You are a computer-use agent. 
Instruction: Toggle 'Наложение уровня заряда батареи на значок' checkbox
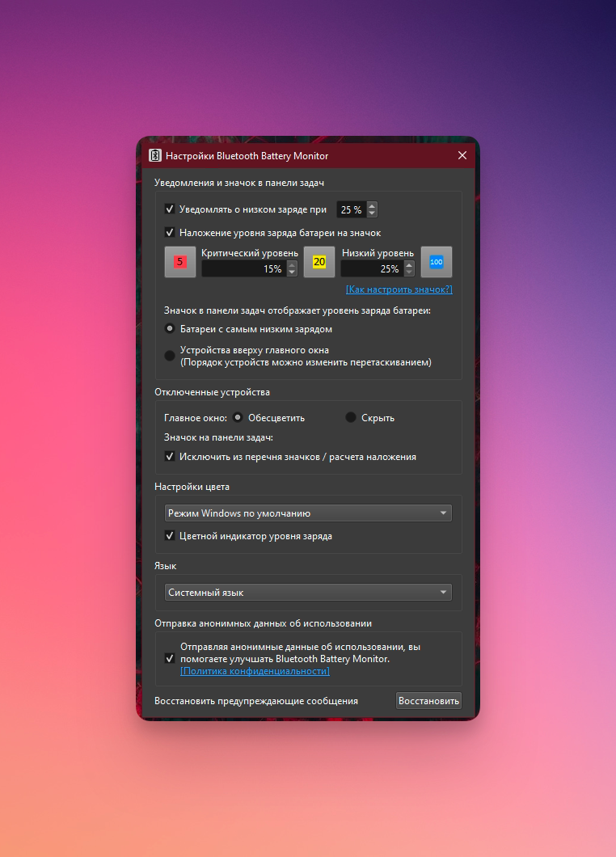[170, 233]
